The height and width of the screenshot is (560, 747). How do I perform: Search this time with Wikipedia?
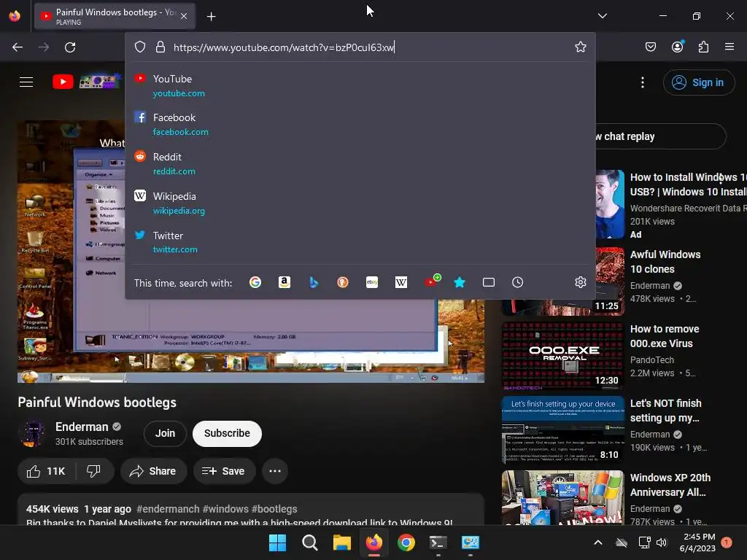pos(401,282)
